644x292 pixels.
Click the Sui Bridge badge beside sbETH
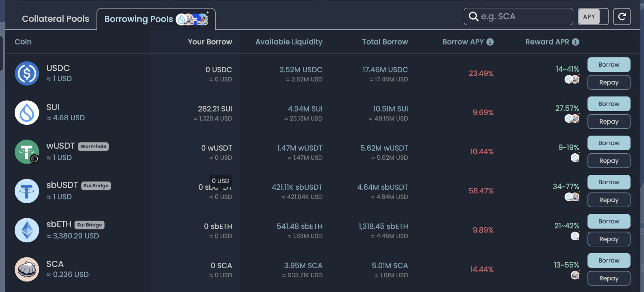coord(89,225)
